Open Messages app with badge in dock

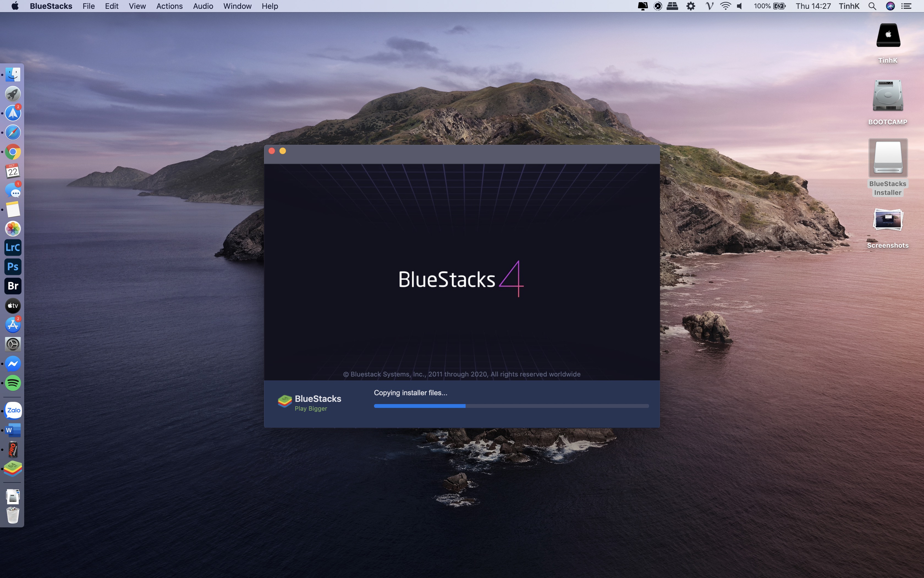pos(13,190)
